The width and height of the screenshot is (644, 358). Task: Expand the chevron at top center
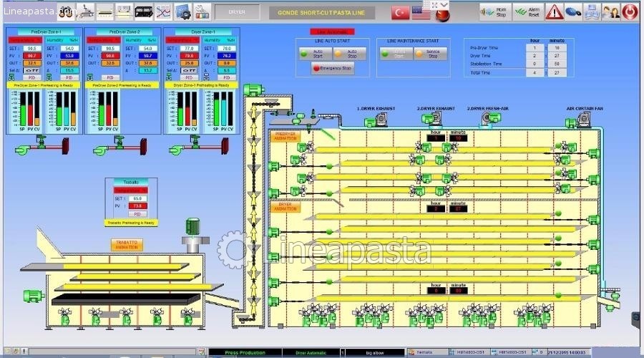coord(444,4)
